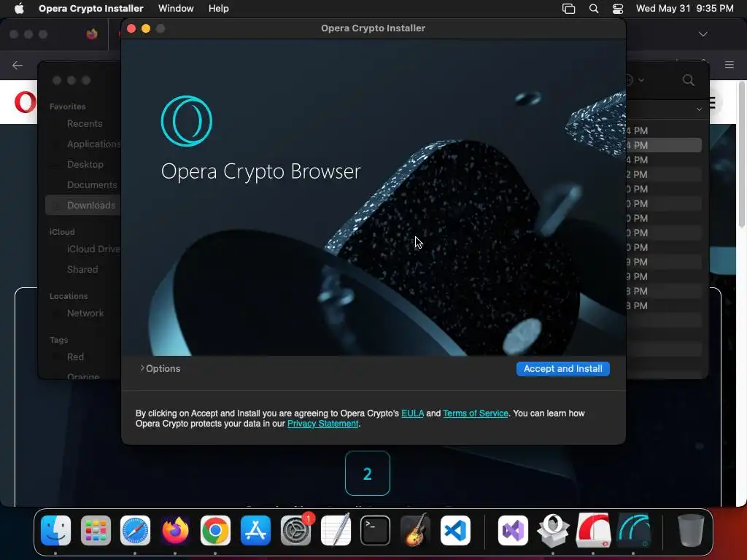Open Control Center in menu bar
This screenshot has width=747, height=560.
pos(618,9)
